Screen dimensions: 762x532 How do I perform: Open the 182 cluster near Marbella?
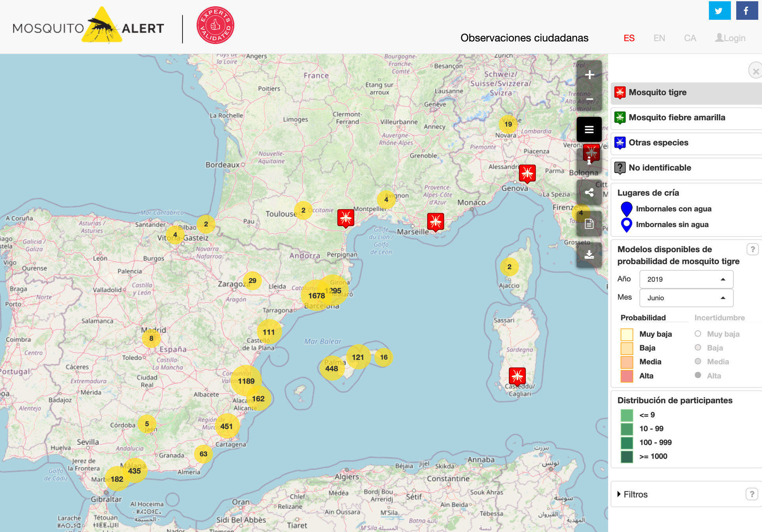[117, 479]
